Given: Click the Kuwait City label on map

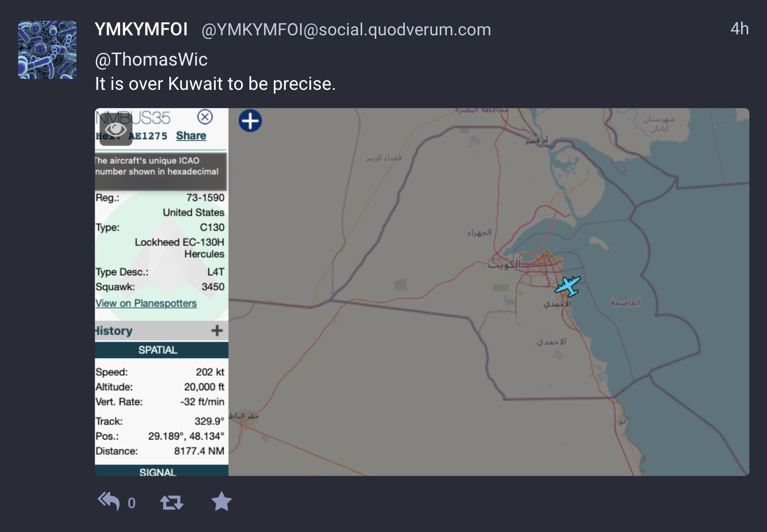Looking at the screenshot, I should pyautogui.click(x=504, y=264).
